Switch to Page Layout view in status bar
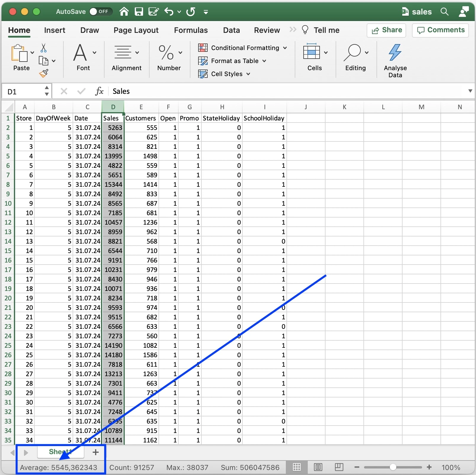The image size is (476, 475). click(x=318, y=467)
